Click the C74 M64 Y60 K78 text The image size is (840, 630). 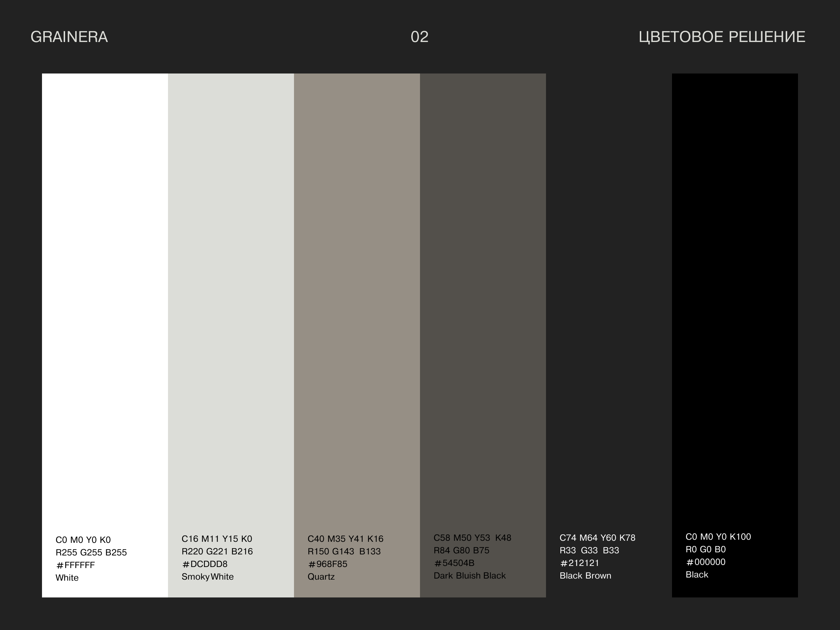597,538
